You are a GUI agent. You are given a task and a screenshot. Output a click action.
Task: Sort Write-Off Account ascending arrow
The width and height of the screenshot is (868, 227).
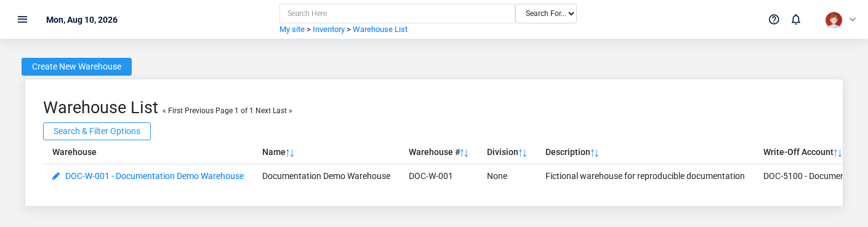(x=836, y=153)
